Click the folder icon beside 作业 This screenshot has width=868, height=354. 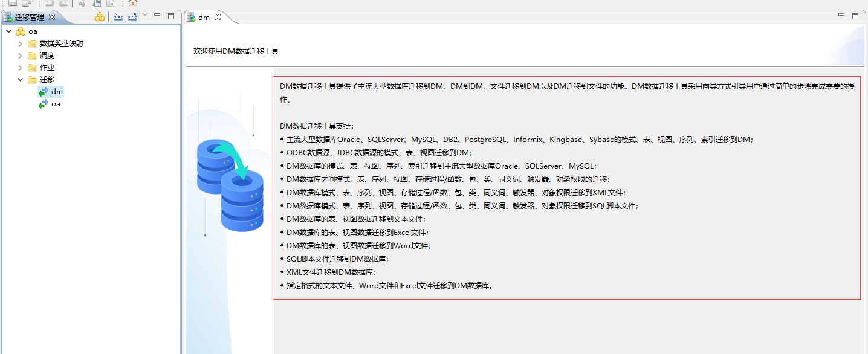(32, 68)
